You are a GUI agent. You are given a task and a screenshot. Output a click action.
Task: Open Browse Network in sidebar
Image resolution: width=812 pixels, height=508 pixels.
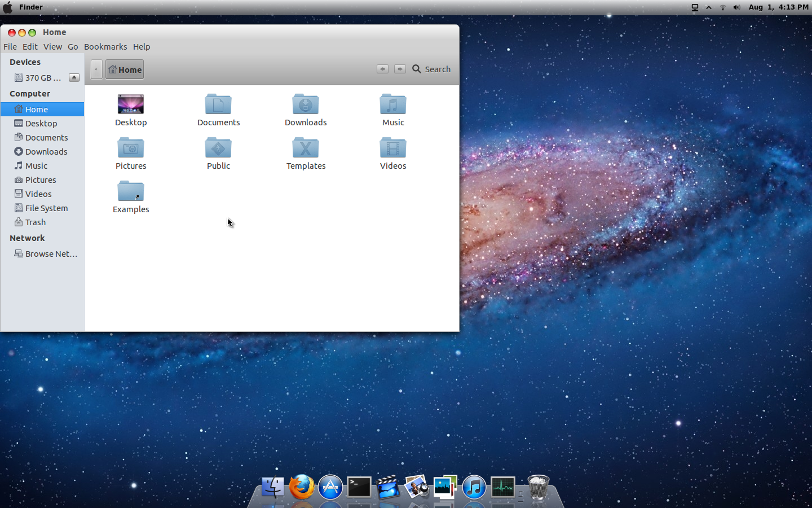pyautogui.click(x=51, y=254)
